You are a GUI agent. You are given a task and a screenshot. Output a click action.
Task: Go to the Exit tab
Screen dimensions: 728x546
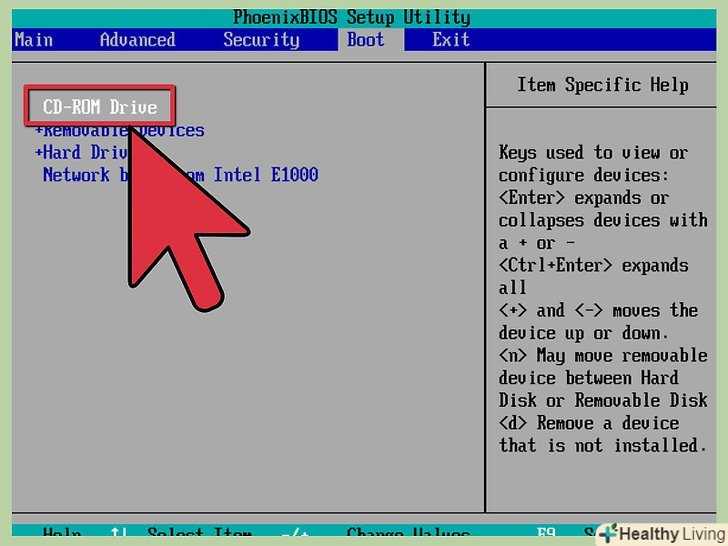pyautogui.click(x=451, y=40)
